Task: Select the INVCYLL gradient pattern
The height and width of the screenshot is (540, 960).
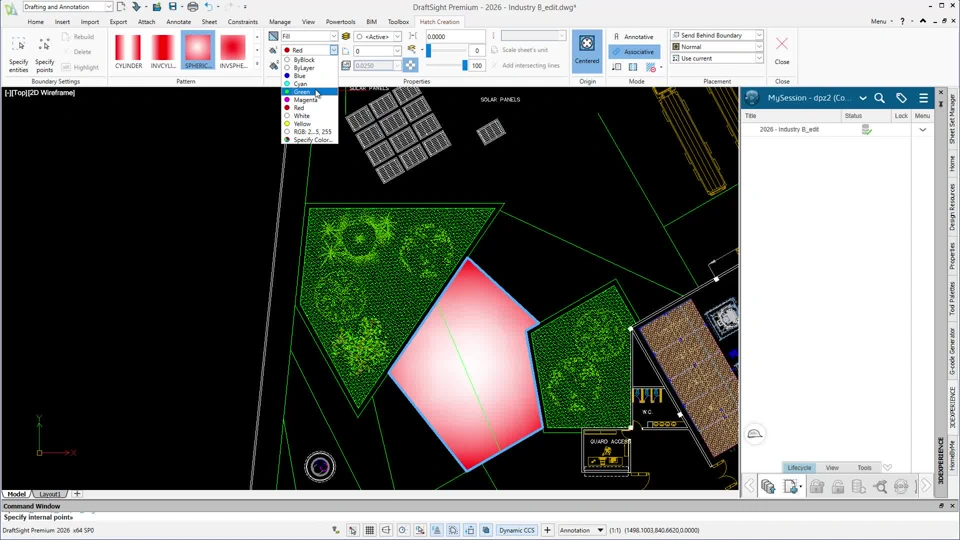Action: [x=163, y=51]
